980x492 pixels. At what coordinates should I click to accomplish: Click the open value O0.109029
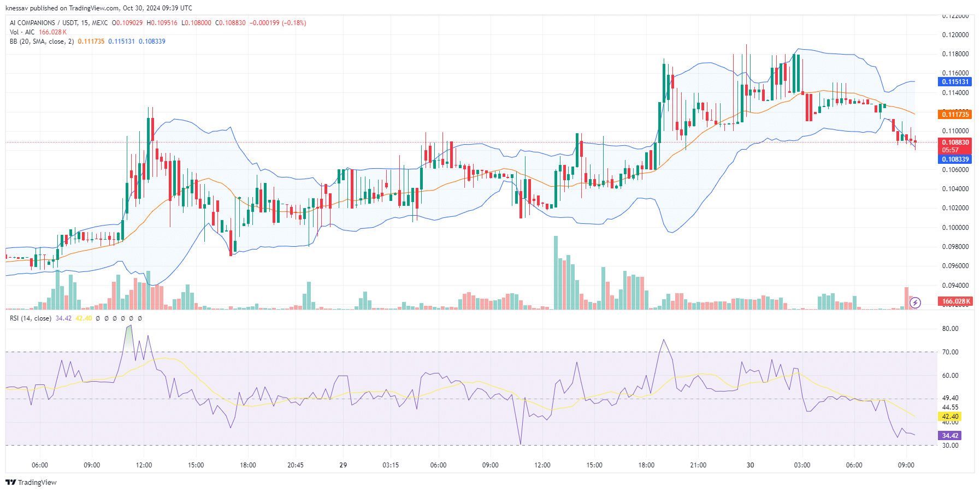click(x=127, y=23)
